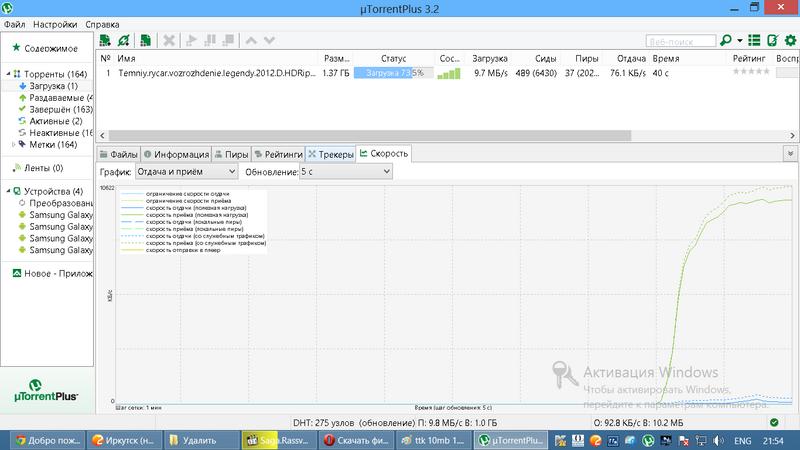The width and height of the screenshot is (800, 450).
Task: Click the µTorrentPlus logo banner
Action: pos(46,391)
